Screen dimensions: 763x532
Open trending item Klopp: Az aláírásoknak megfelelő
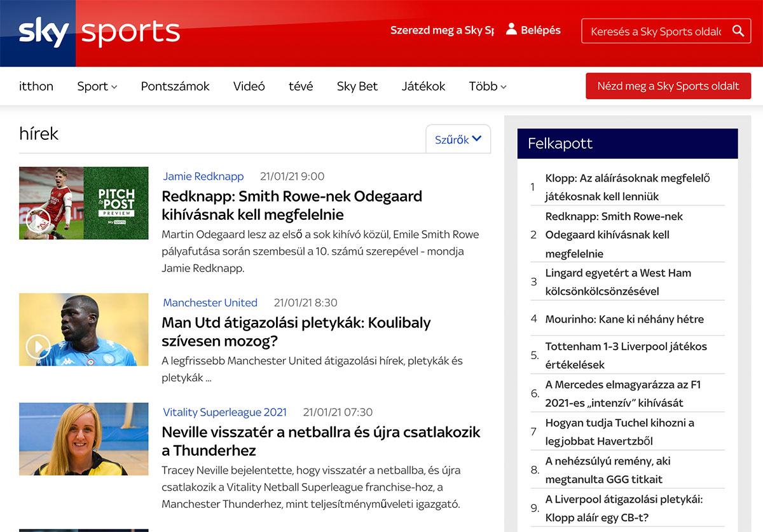pos(628,187)
